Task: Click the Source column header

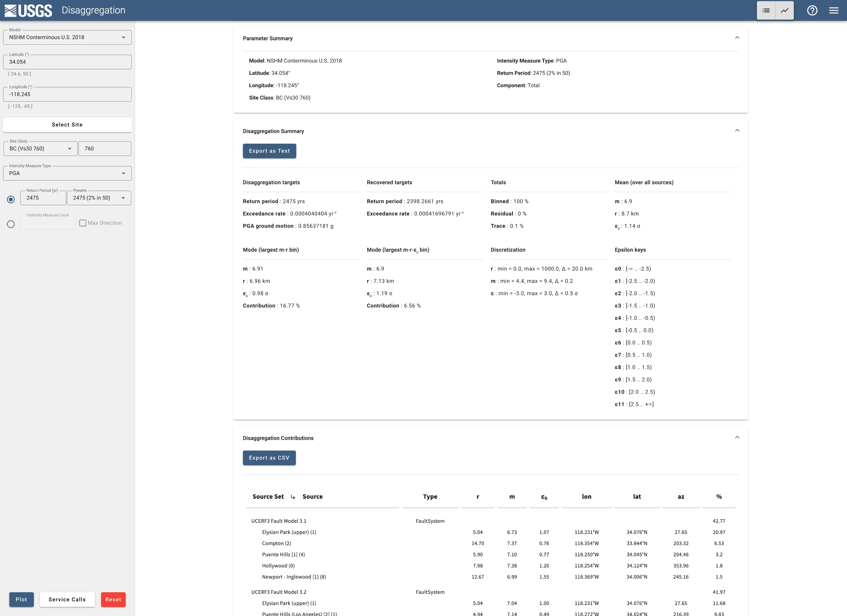Action: [312, 497]
